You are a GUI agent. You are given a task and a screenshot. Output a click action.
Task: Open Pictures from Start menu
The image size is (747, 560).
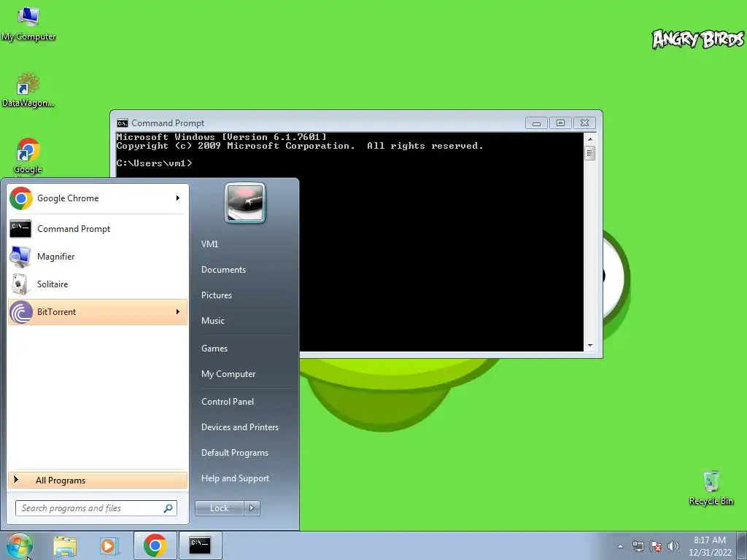pos(217,295)
